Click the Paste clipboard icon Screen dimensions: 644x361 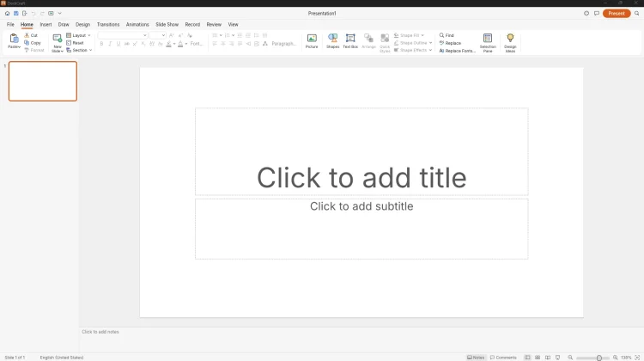[14, 39]
